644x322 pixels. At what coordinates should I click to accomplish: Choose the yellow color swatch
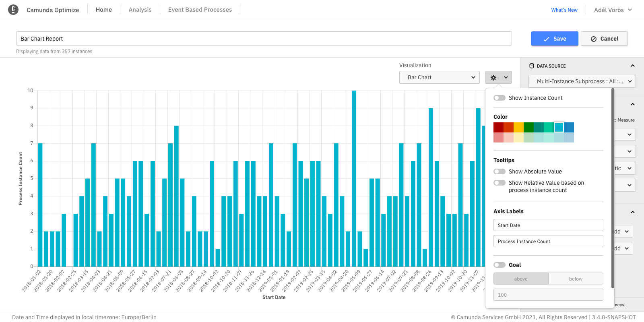[518, 128]
